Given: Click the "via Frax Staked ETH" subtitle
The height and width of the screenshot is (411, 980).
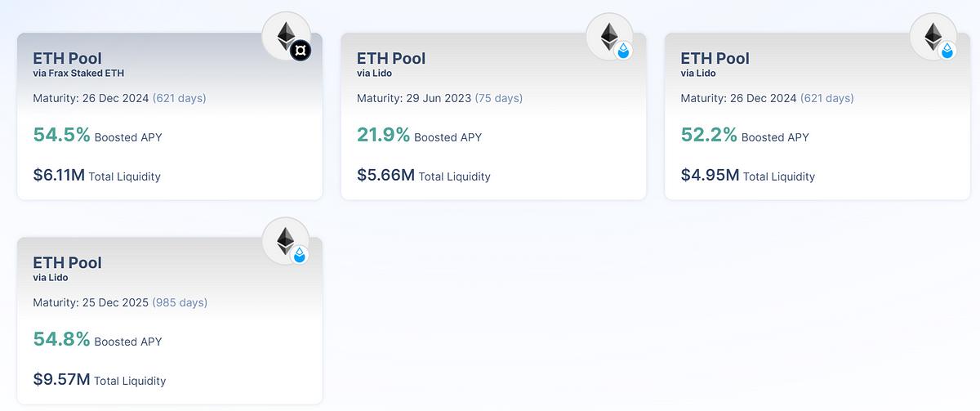Looking at the screenshot, I should coord(78,73).
